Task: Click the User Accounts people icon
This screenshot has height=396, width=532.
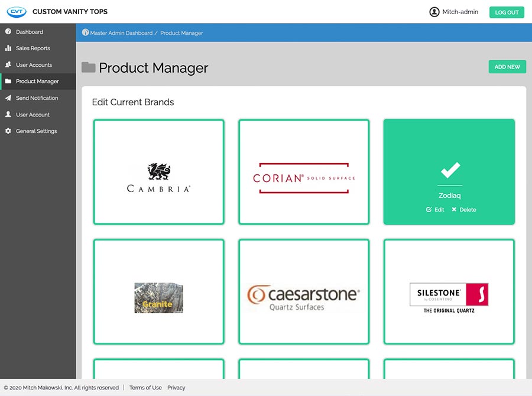Action: pos(8,64)
